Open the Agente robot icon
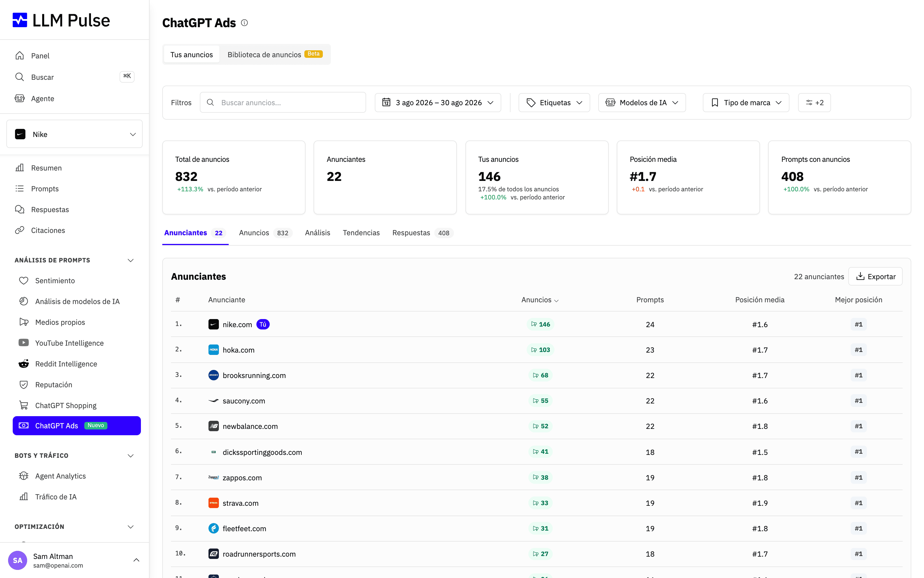 (x=19, y=98)
